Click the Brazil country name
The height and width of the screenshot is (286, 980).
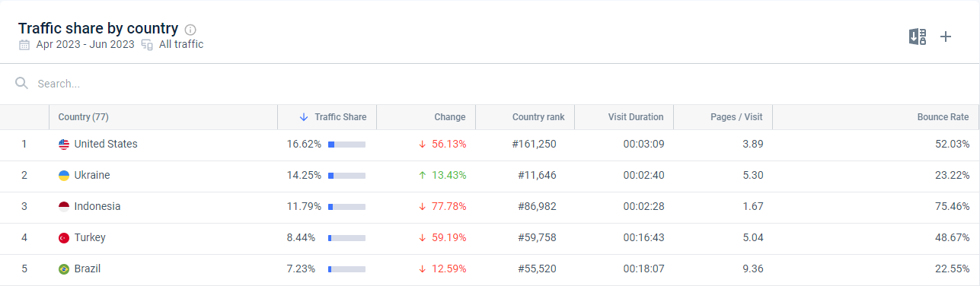coord(88,269)
